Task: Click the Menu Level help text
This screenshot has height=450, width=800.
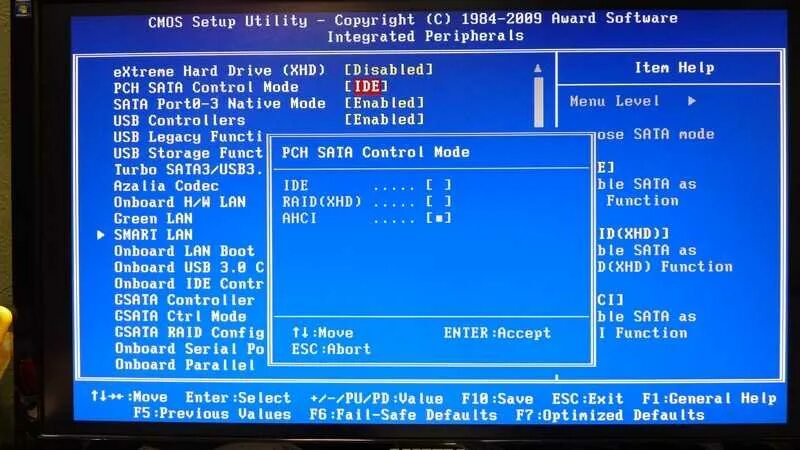Action: point(614,101)
